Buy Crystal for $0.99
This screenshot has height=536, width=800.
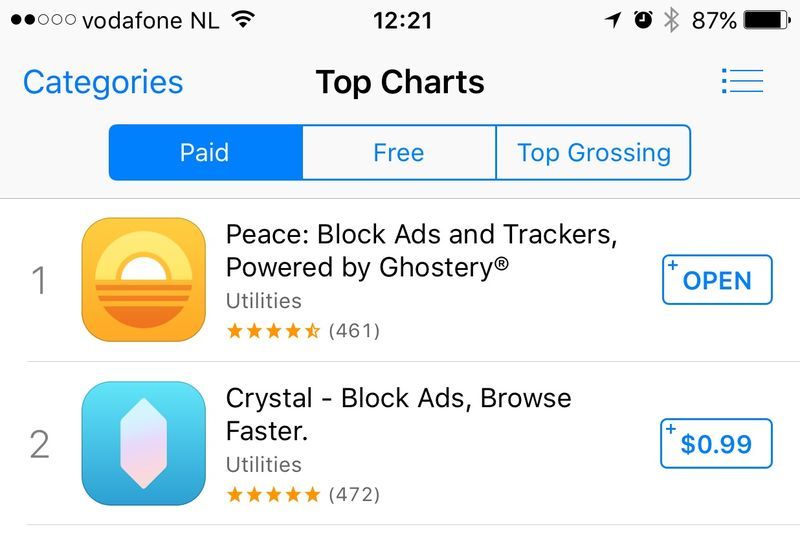tap(717, 443)
